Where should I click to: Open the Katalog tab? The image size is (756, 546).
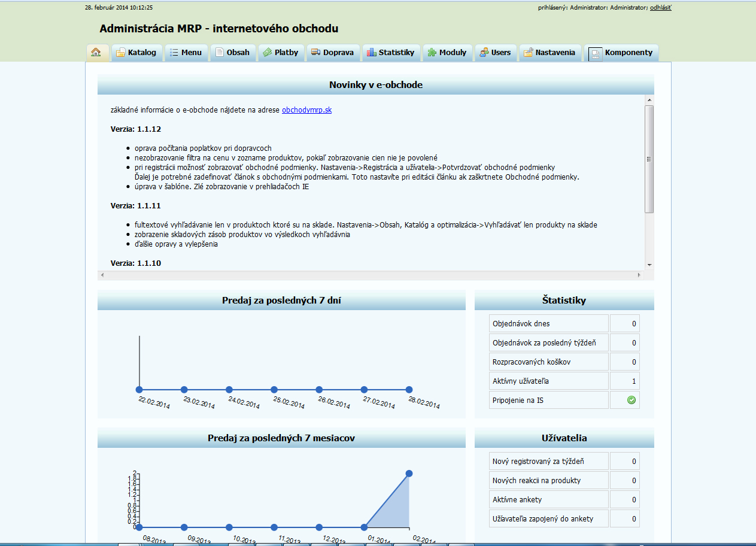tap(136, 53)
